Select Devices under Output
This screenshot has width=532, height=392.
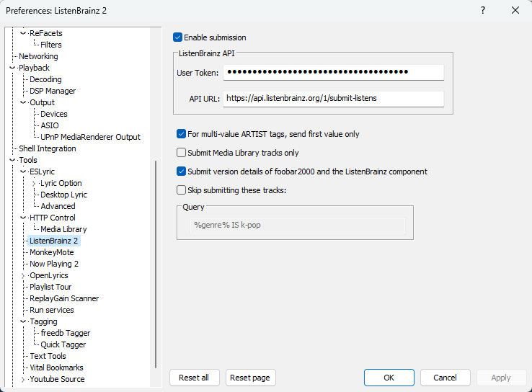click(x=53, y=114)
